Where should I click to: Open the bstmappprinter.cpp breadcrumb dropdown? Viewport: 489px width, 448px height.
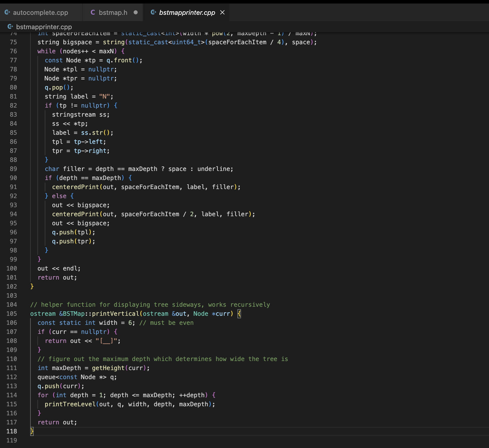(44, 27)
